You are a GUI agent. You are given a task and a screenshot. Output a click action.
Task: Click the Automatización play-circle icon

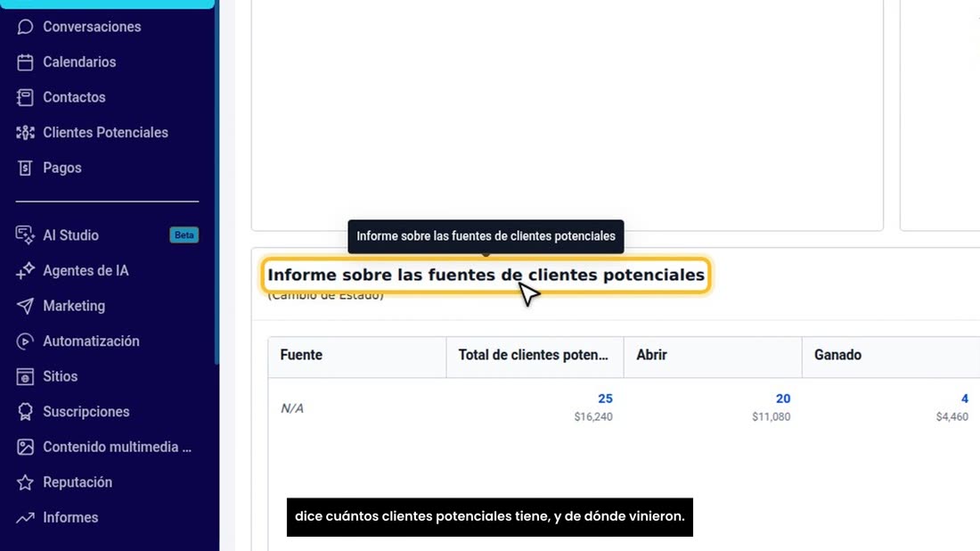(25, 341)
